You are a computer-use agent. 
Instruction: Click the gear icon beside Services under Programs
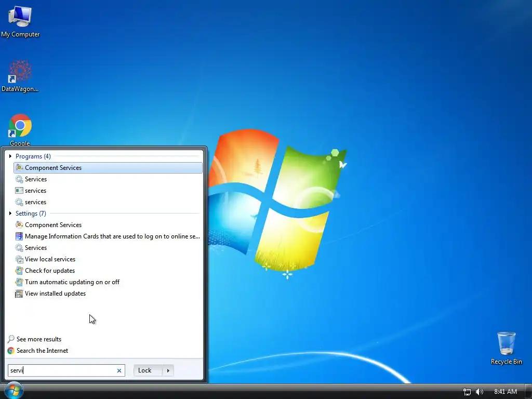coord(19,179)
